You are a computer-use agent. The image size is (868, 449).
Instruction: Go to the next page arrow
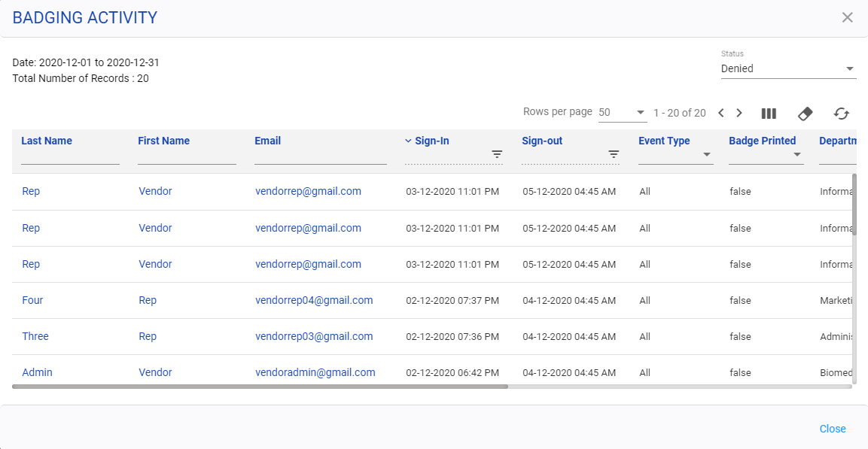tap(739, 114)
